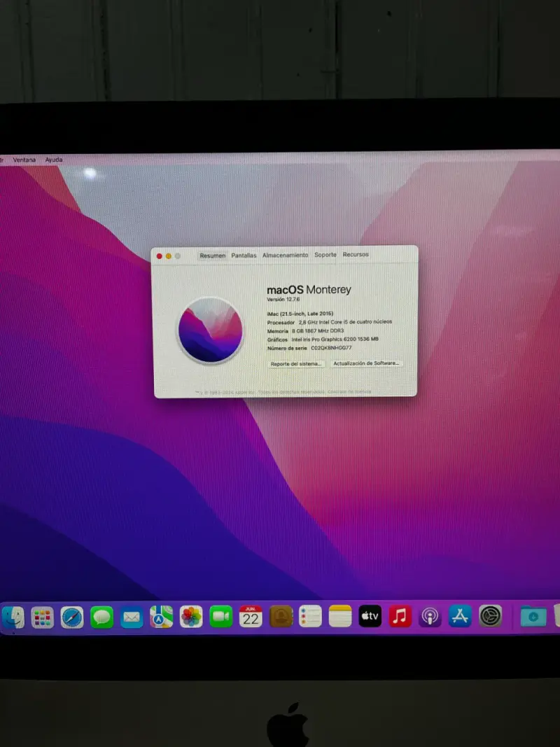Launch FaceTime from the Dock
This screenshot has width=560, height=747.
(x=221, y=617)
